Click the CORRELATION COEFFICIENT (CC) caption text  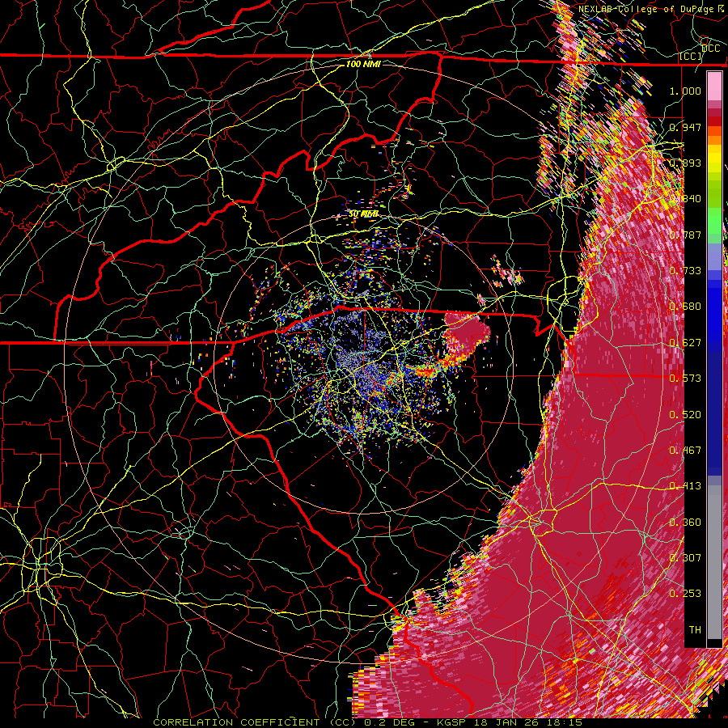255,722
